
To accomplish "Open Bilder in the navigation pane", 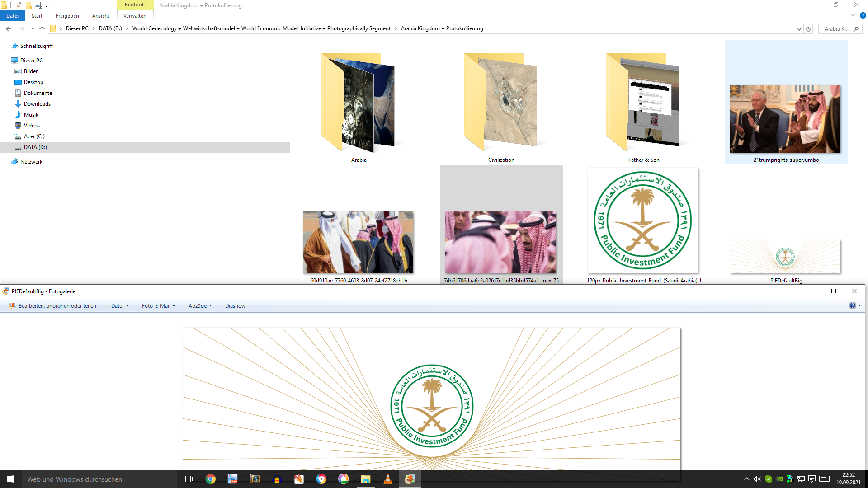I will point(31,71).
